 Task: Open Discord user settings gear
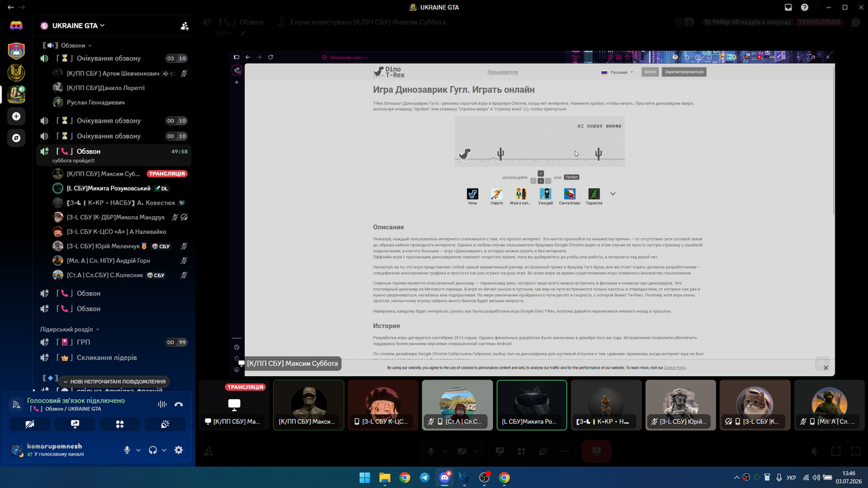(179, 450)
